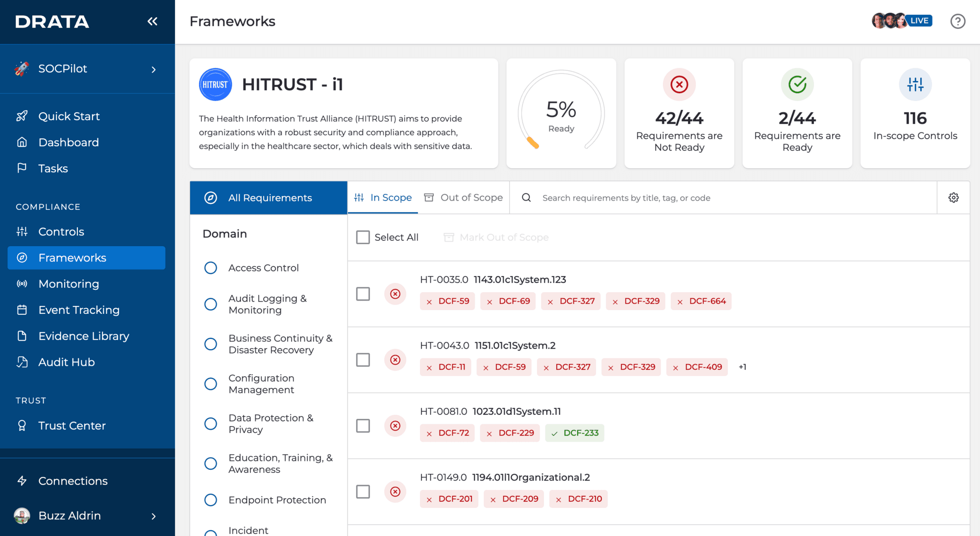Click the DCF-409 control tag

pyautogui.click(x=697, y=367)
